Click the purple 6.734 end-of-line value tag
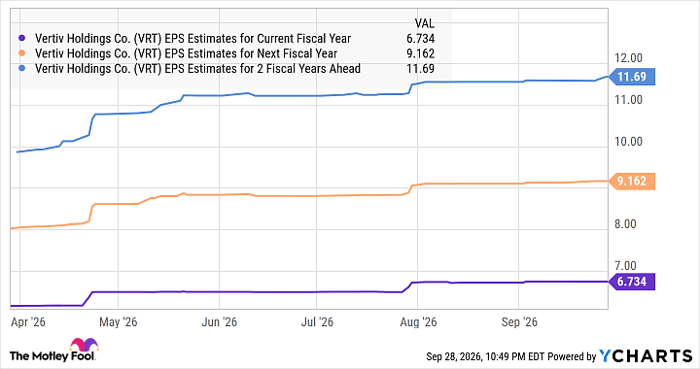The width and height of the screenshot is (700, 369). coord(632,282)
